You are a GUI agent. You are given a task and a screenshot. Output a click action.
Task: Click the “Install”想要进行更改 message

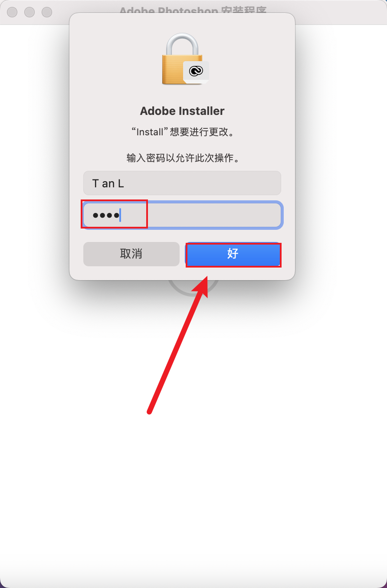point(182,132)
